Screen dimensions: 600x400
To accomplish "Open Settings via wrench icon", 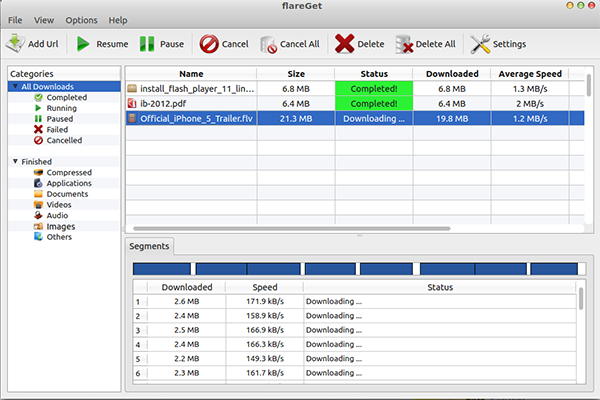I will [480, 44].
